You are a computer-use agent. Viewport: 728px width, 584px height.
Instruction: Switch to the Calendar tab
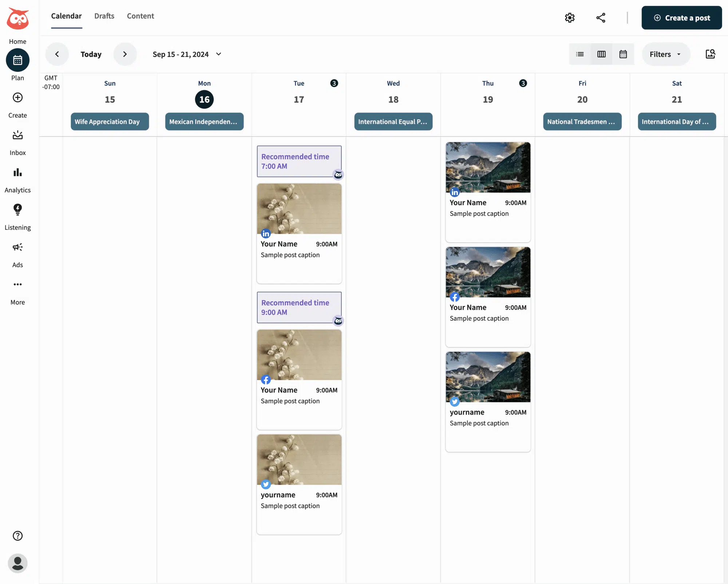pos(66,16)
